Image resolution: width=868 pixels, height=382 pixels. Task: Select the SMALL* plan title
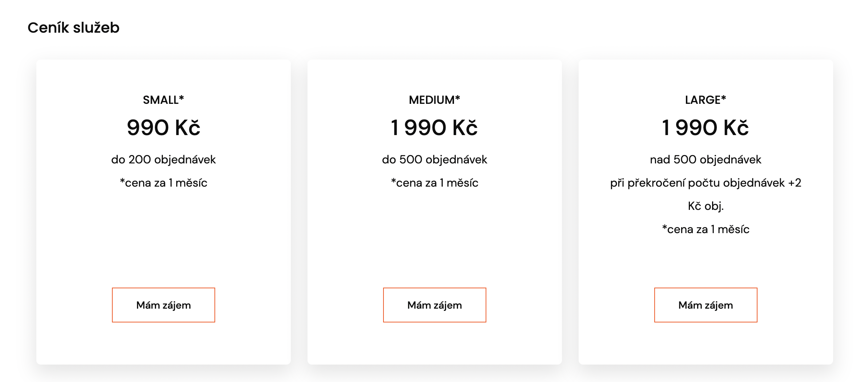click(164, 100)
